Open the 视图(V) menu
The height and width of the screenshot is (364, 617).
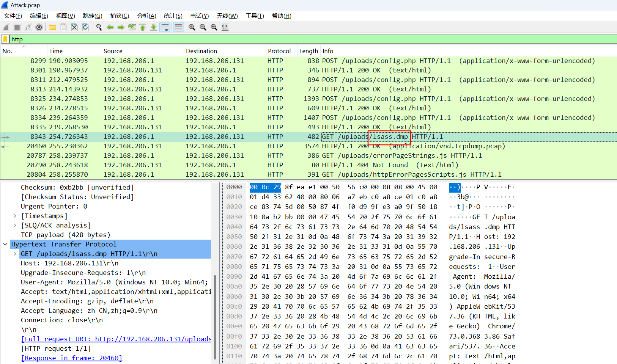(x=66, y=16)
